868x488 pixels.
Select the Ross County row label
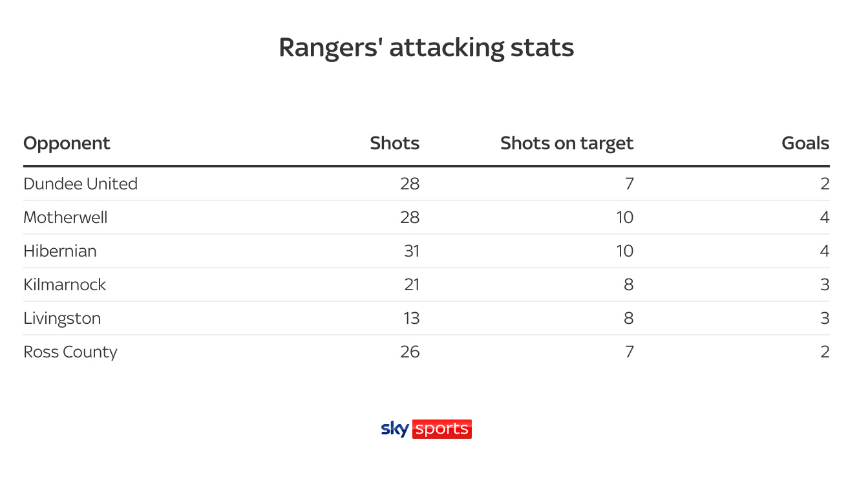tap(70, 352)
